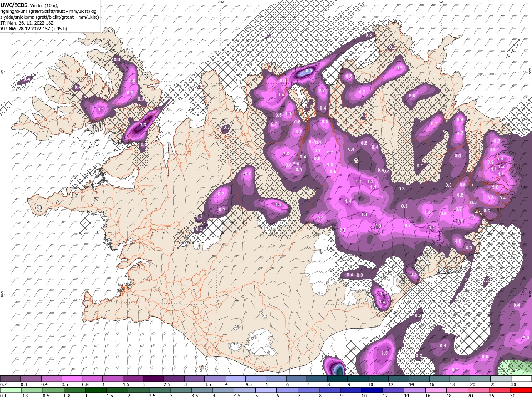The image size is (532, 399).
Task: Click the 'UWC/ECDS' title text
Action: coord(14,5)
